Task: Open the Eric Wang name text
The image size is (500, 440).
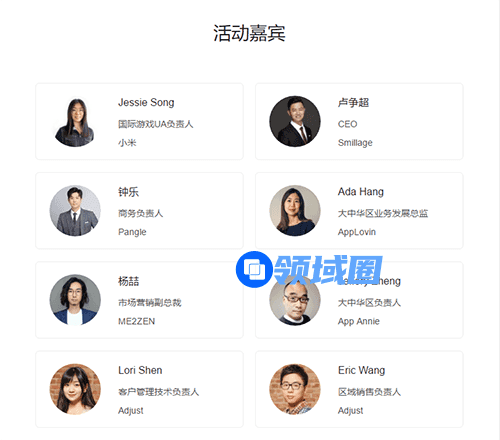Action: point(361,370)
